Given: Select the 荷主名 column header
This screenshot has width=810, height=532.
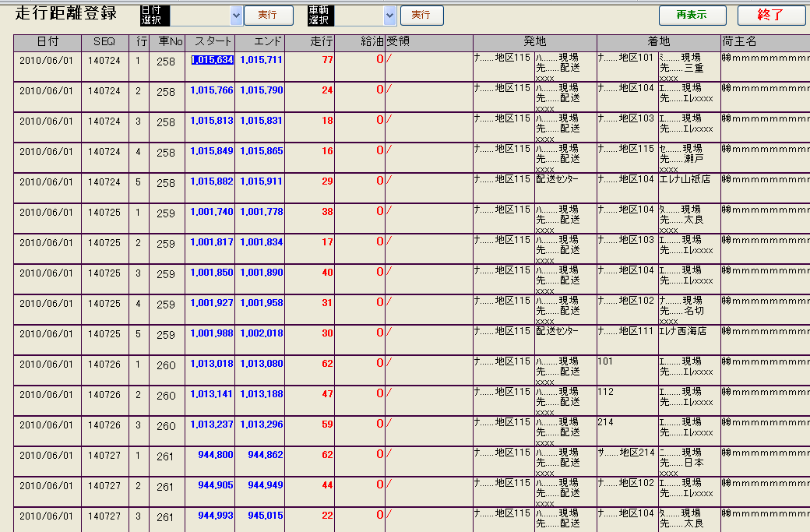Looking at the screenshot, I should click(740, 41).
